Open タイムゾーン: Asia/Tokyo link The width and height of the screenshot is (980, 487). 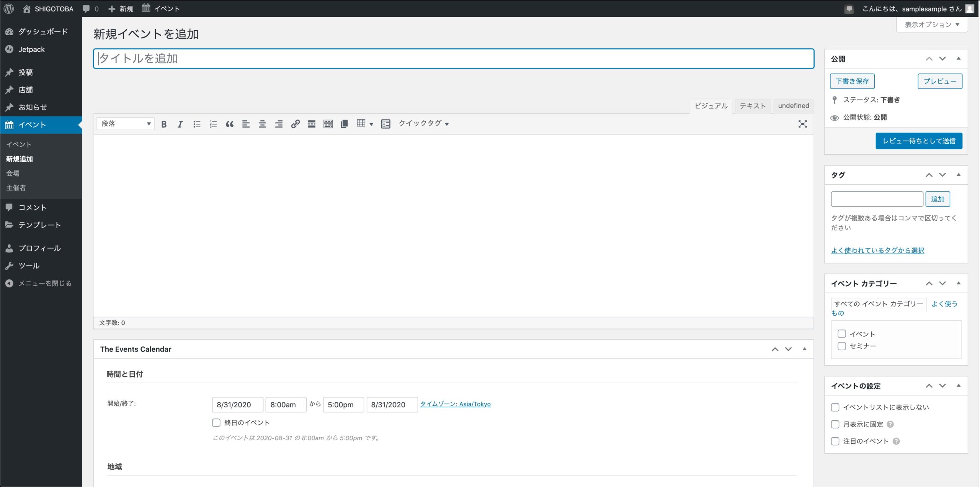(x=456, y=404)
